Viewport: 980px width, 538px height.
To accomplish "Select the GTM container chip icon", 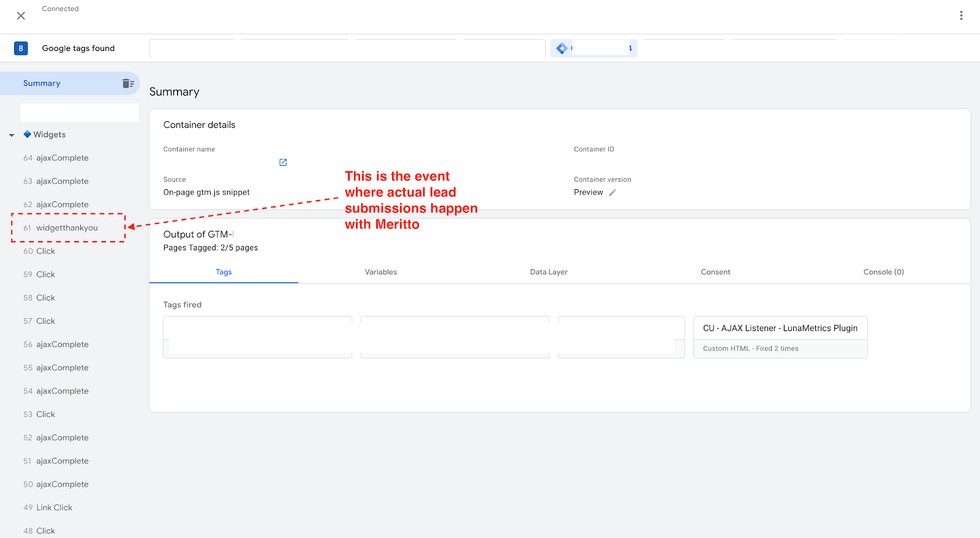I will [562, 48].
